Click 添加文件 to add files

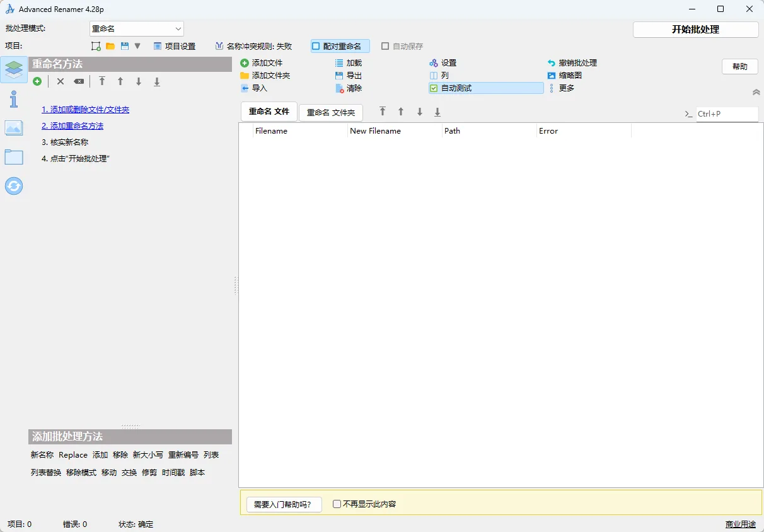[x=262, y=63]
